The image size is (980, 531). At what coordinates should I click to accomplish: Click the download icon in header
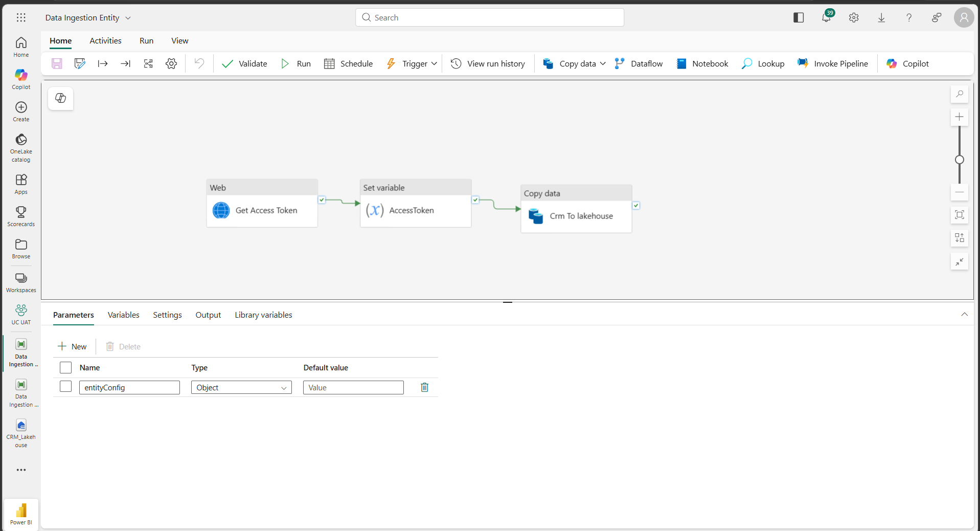point(881,17)
